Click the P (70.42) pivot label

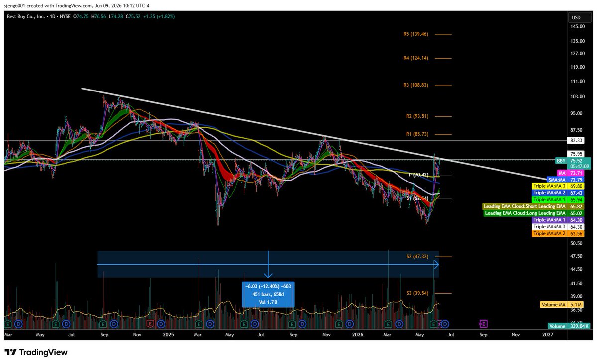418,175
